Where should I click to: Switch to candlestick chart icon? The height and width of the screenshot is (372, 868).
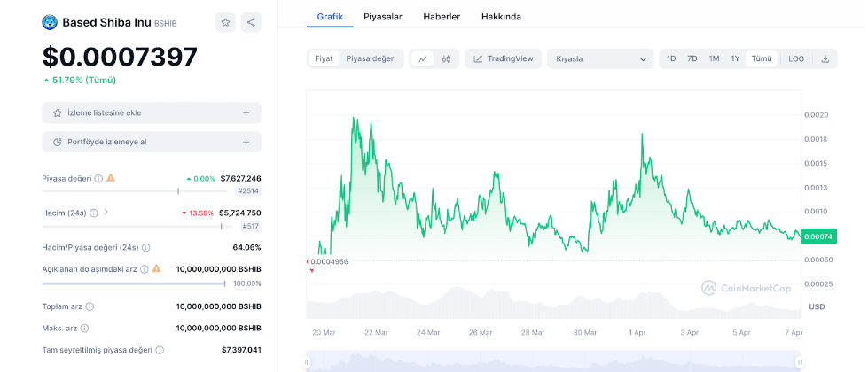pos(446,59)
